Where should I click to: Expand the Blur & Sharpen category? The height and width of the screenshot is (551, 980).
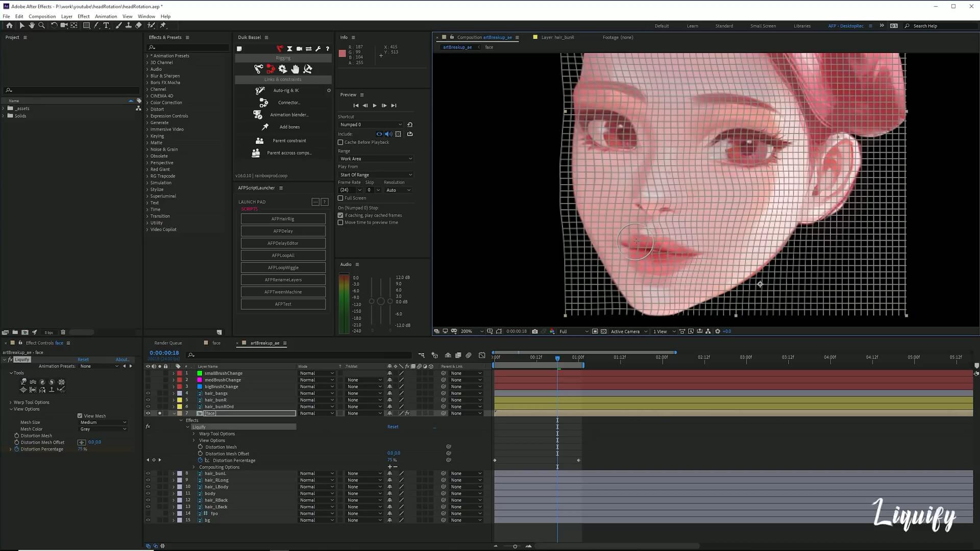click(148, 76)
